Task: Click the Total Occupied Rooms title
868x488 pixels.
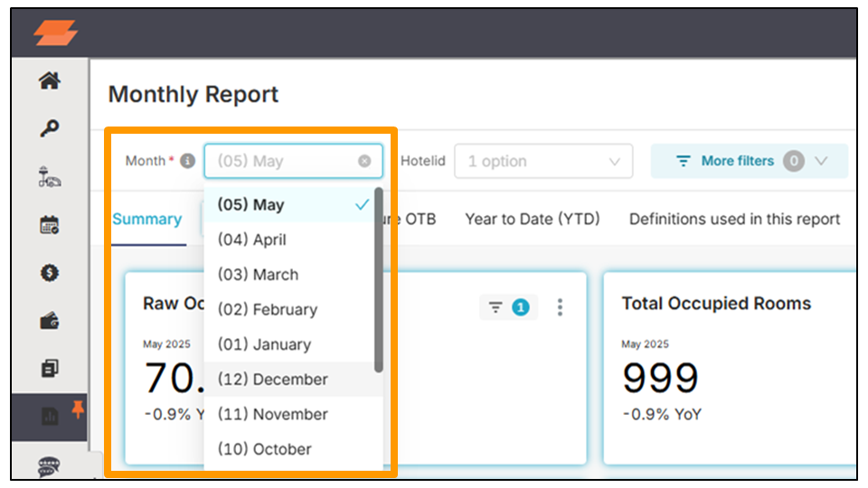Action: coord(716,304)
